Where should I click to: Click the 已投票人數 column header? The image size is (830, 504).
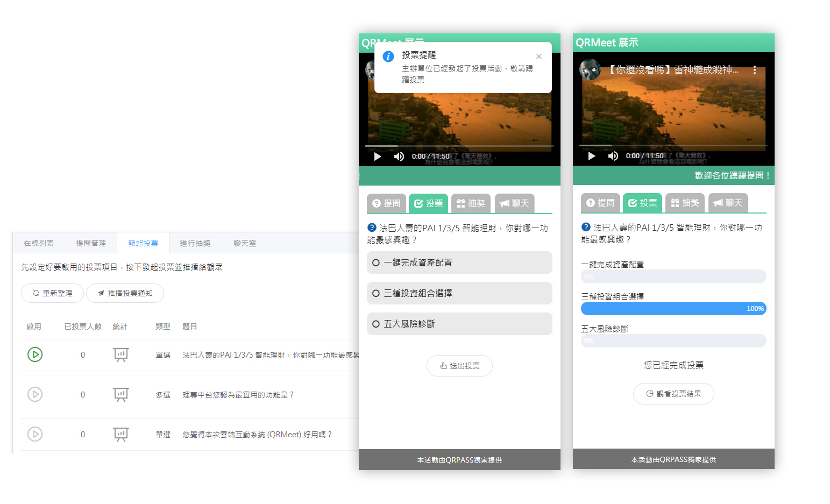click(x=83, y=326)
